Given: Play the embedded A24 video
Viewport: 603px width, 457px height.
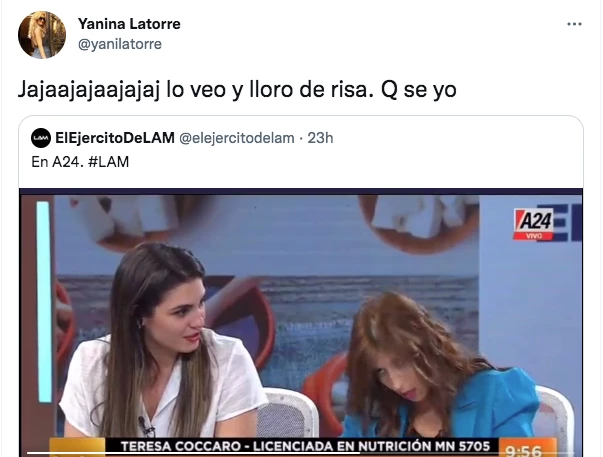Looking at the screenshot, I should click(x=301, y=322).
